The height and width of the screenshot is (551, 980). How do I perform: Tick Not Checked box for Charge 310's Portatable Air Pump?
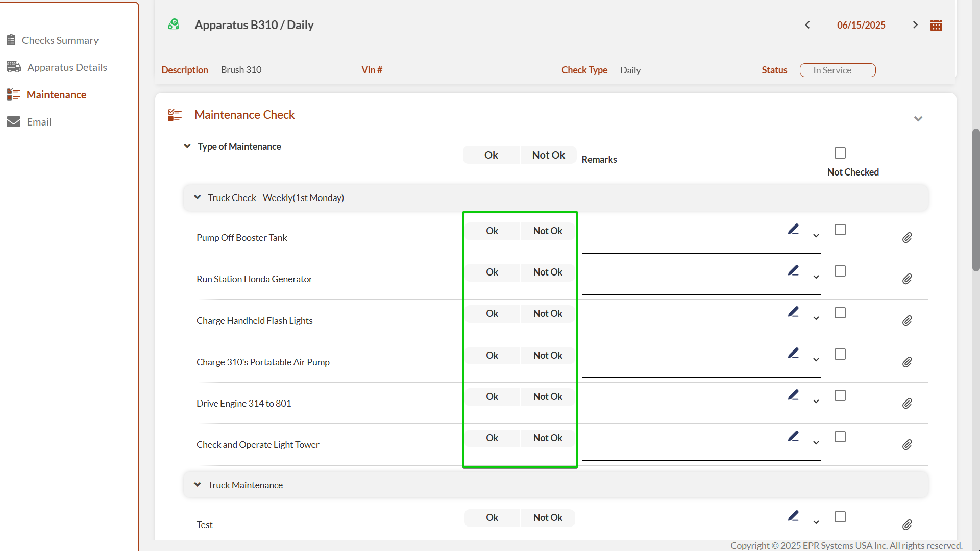point(840,354)
